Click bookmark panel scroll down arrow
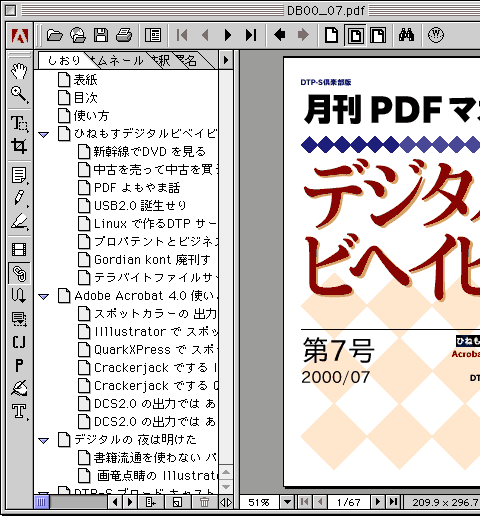The width and height of the screenshot is (480, 516). pyautogui.click(x=226, y=487)
